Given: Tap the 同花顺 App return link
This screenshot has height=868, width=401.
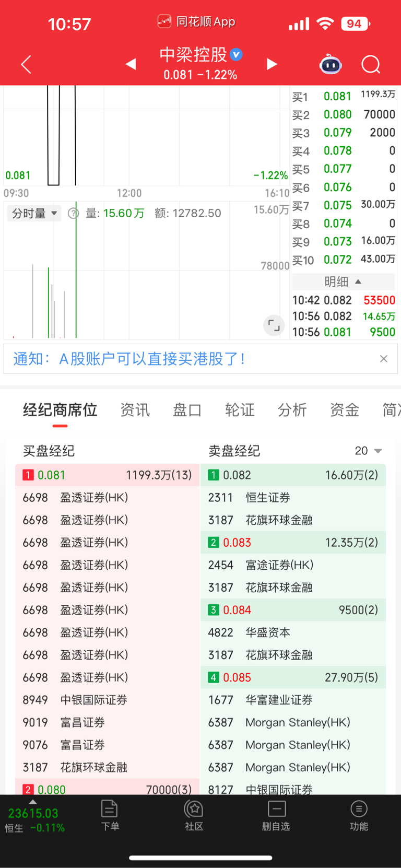Looking at the screenshot, I should click(196, 22).
